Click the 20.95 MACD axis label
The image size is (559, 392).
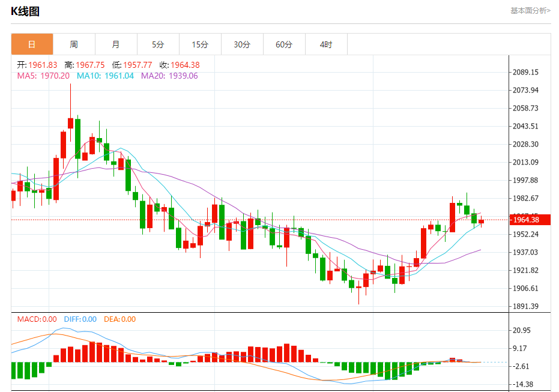coord(522,330)
